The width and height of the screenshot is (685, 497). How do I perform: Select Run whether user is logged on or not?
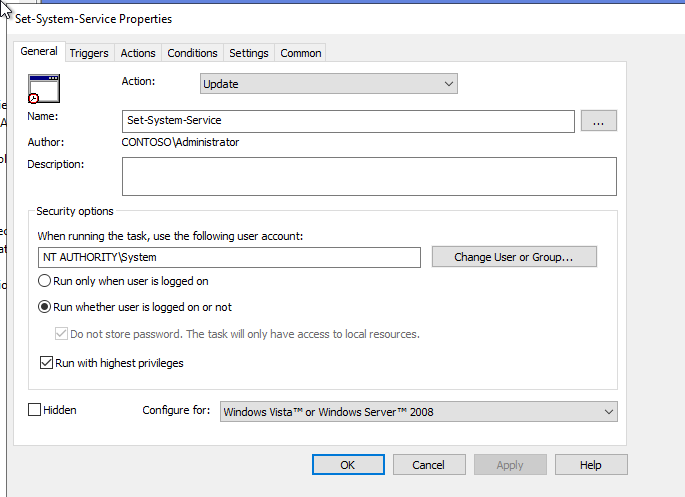[45, 307]
